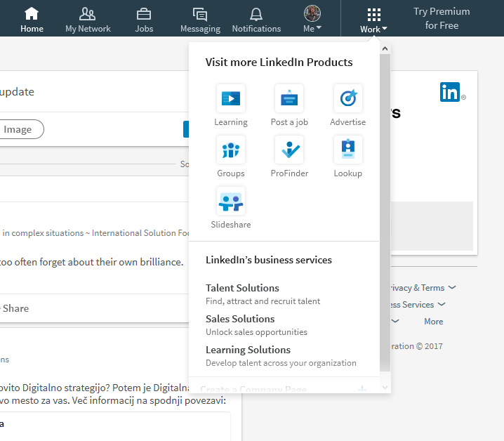504x441 pixels.
Task: Open My Network from the navigation bar
Action: 88,20
